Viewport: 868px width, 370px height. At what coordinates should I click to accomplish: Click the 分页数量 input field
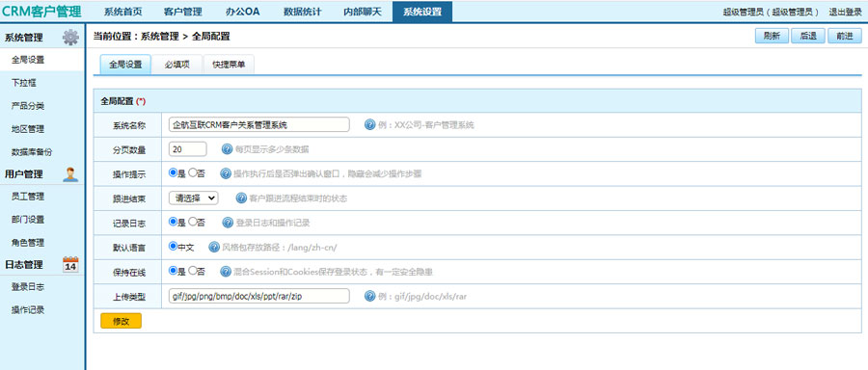[188, 148]
